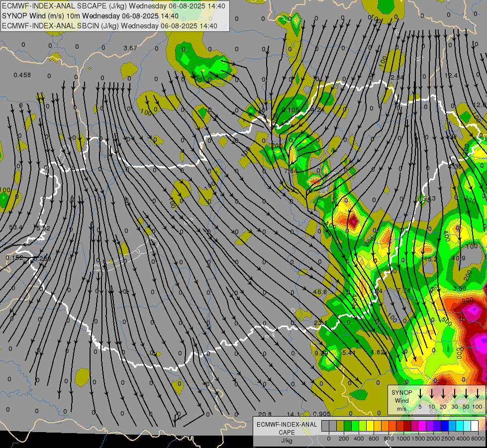Click the 30 m/s wind arrow in legend
487x448 pixels.
(x=455, y=393)
